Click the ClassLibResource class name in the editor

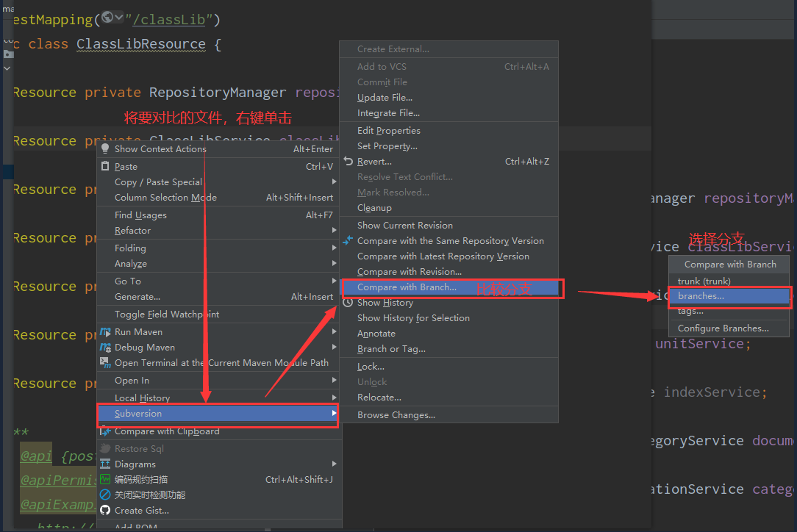pos(140,44)
